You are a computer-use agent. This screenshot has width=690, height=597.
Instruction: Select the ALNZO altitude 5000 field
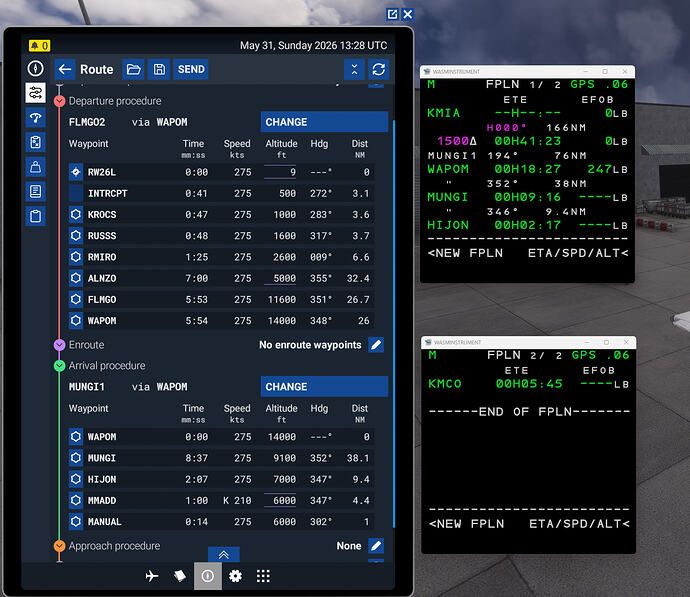click(x=280, y=278)
